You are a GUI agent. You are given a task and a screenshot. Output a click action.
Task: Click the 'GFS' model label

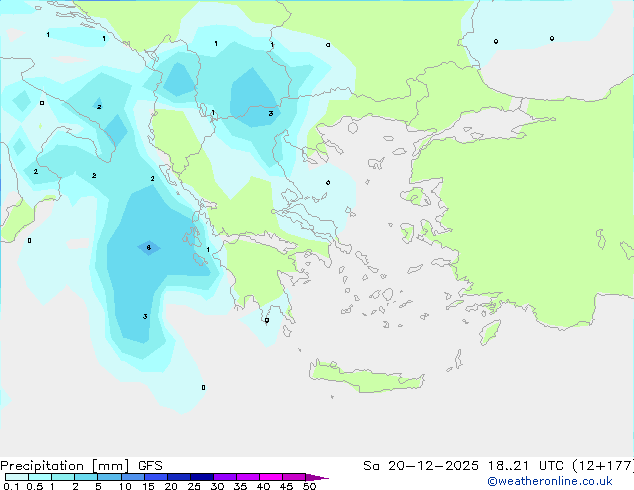(150, 466)
